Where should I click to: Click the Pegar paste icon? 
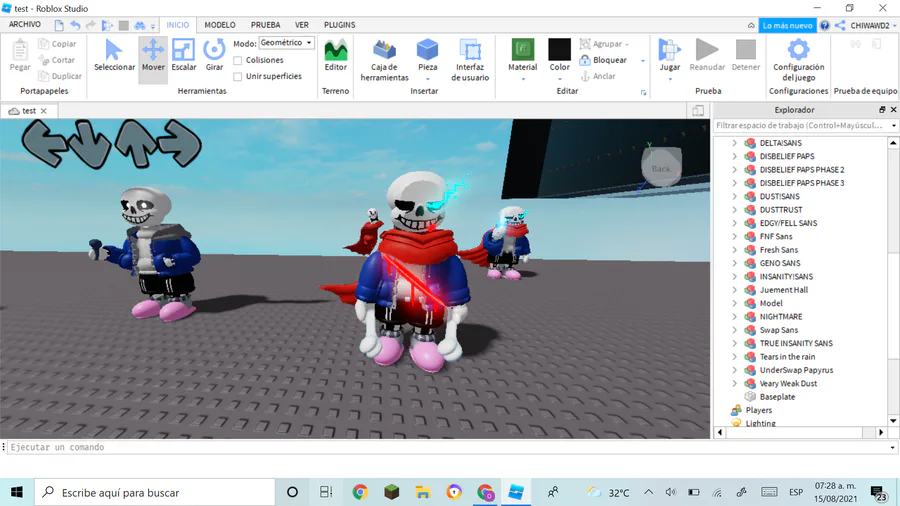[x=20, y=50]
